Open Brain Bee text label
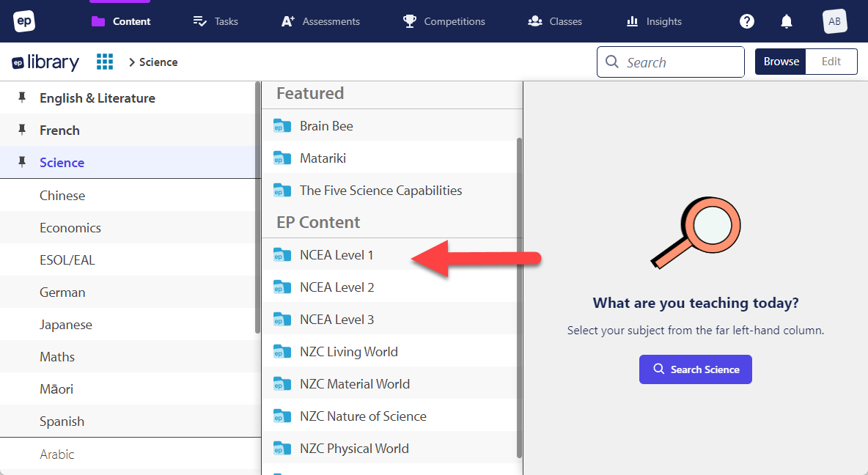Image resolution: width=868 pixels, height=475 pixels. (x=326, y=126)
